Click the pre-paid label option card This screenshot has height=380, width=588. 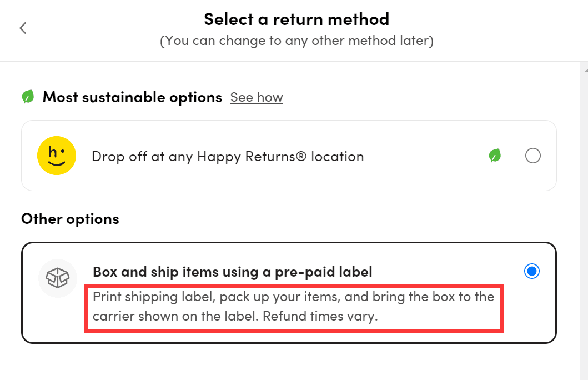[289, 293]
